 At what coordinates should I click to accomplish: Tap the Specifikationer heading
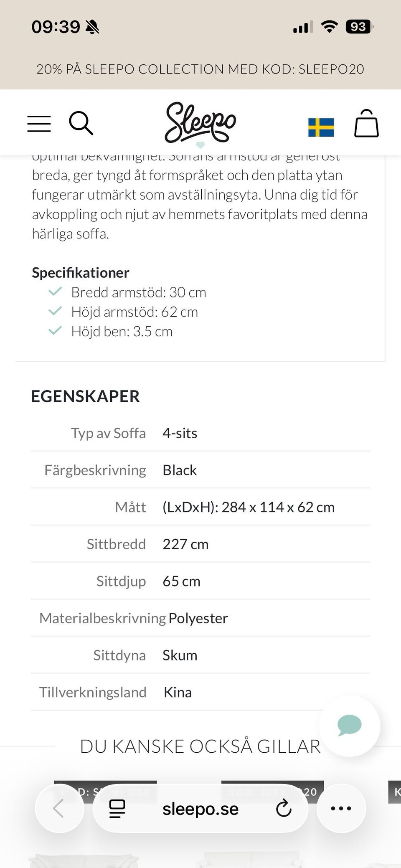point(81,273)
